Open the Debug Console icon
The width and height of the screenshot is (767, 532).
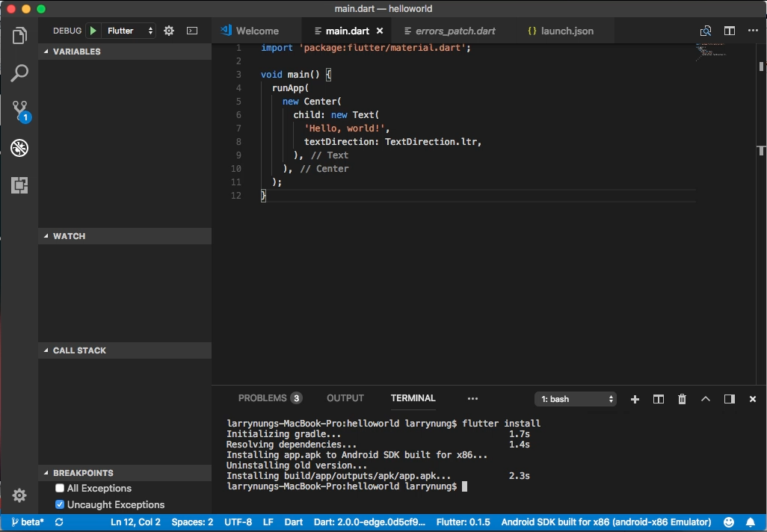click(x=192, y=31)
